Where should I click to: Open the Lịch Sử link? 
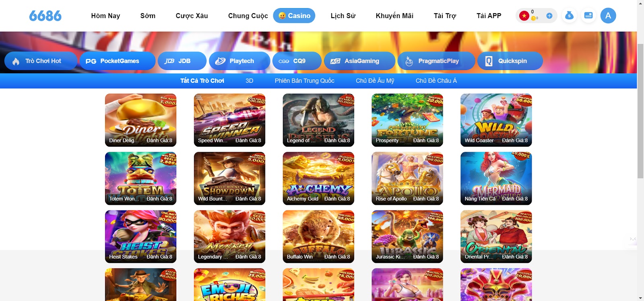pyautogui.click(x=343, y=16)
